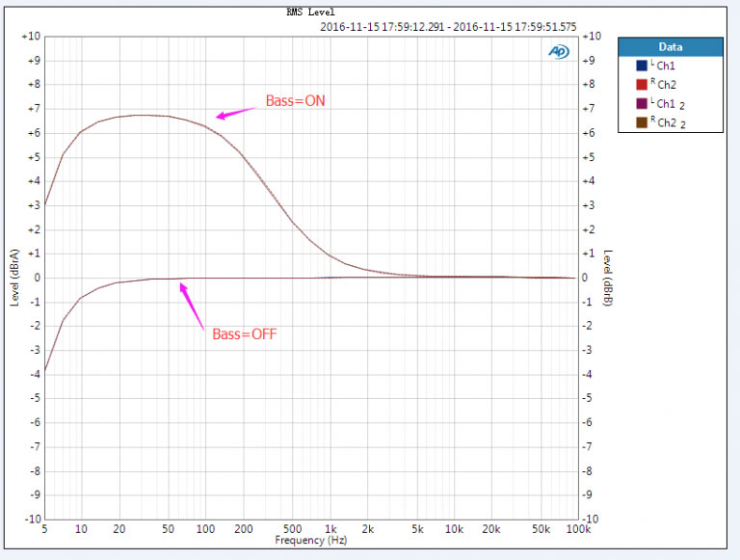Click the 20 tick label on frequency axis
The height and width of the screenshot is (560, 740).
[x=119, y=530]
